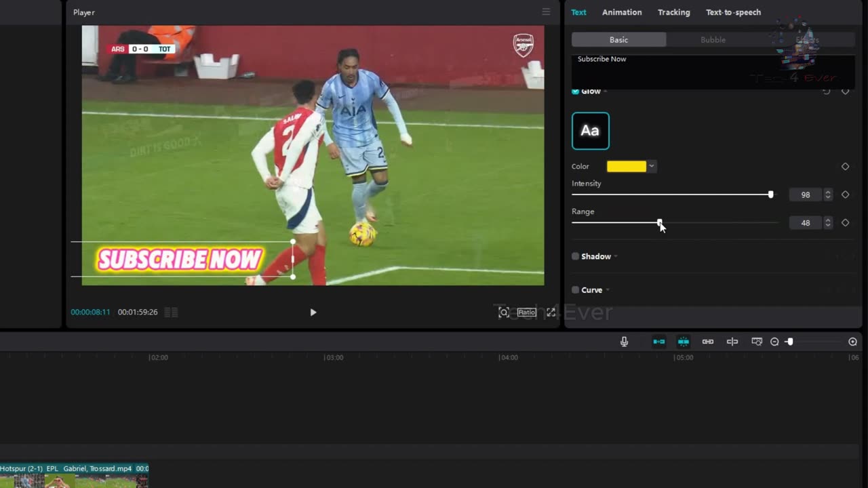Screen dimensions: 868x488
Task: Toggle clip linkage icon
Action: point(707,342)
